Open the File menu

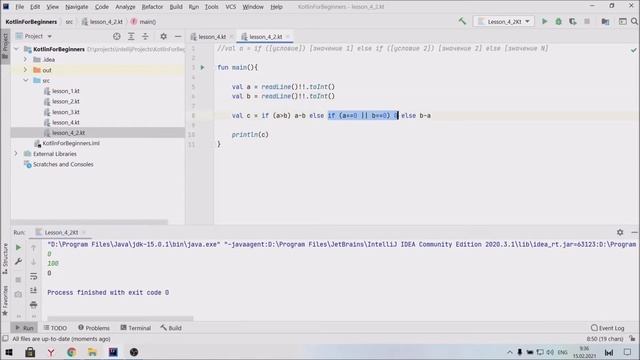pyautogui.click(x=20, y=7)
